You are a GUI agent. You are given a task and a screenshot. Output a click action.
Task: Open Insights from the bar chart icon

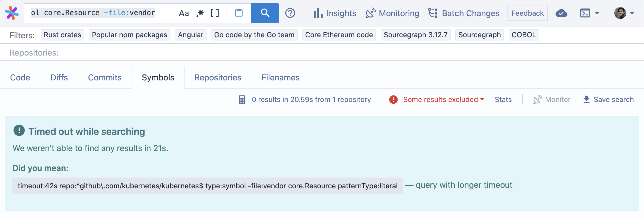[x=318, y=13]
